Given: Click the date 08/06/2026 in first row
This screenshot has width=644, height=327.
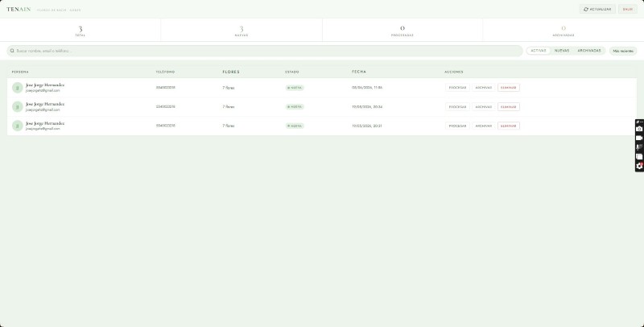Looking at the screenshot, I should 367,88.
